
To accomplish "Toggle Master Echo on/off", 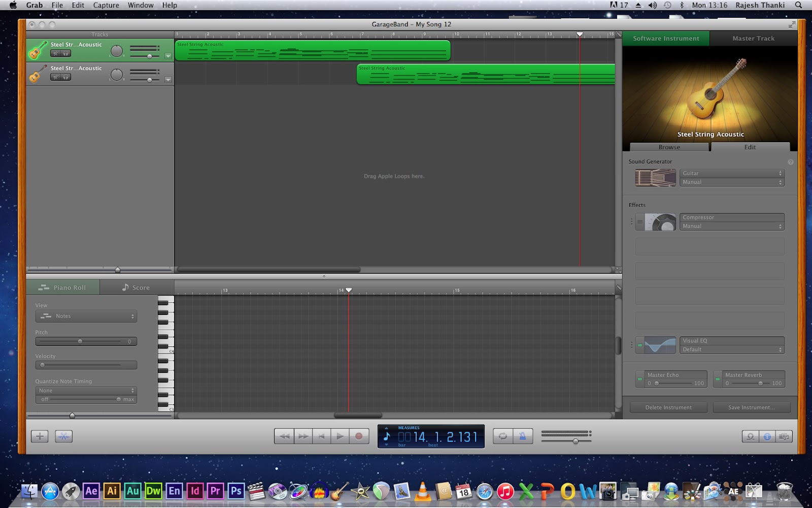I will [x=640, y=379].
